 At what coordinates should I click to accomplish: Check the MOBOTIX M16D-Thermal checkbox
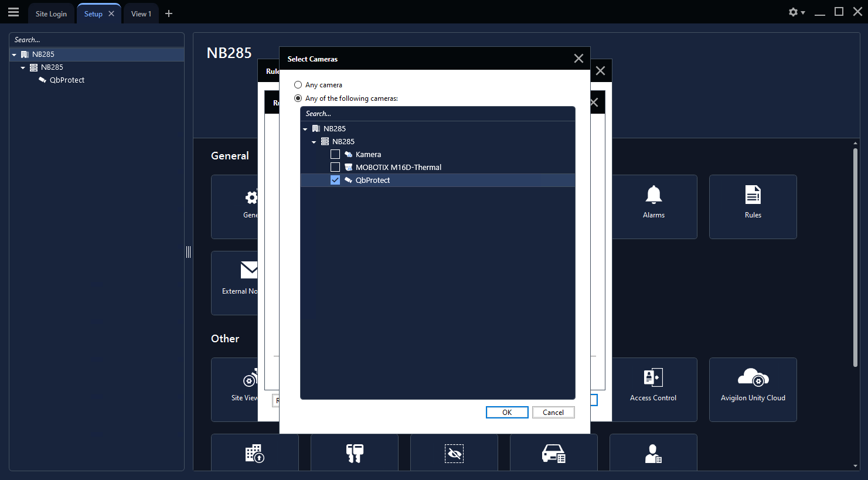point(335,167)
